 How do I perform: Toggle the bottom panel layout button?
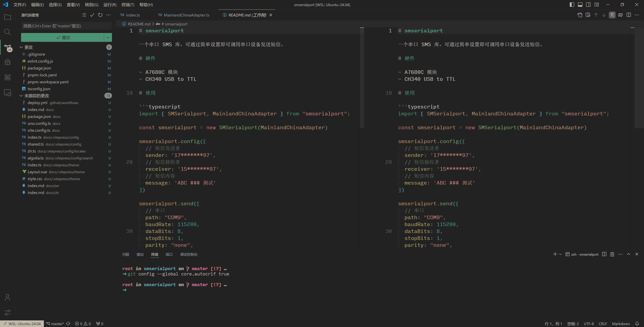tap(580, 5)
